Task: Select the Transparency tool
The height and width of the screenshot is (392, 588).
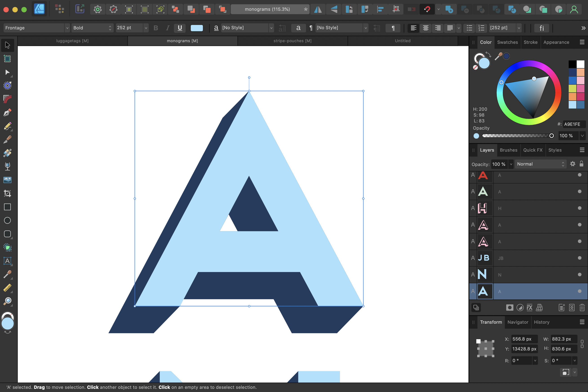Action: pos(7,166)
